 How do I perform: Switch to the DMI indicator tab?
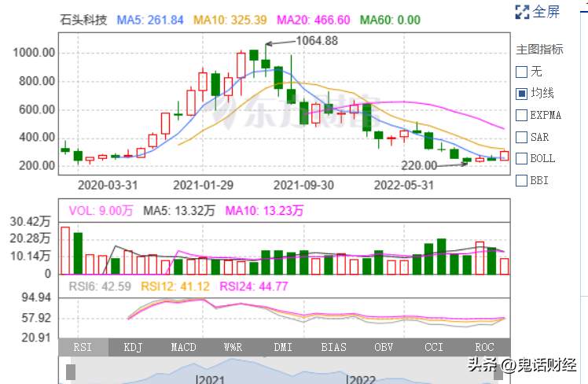tap(283, 347)
